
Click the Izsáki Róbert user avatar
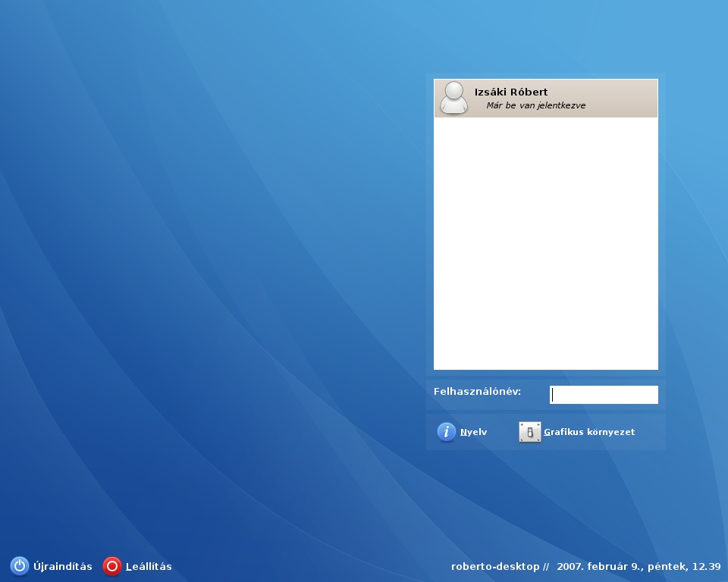click(x=453, y=98)
